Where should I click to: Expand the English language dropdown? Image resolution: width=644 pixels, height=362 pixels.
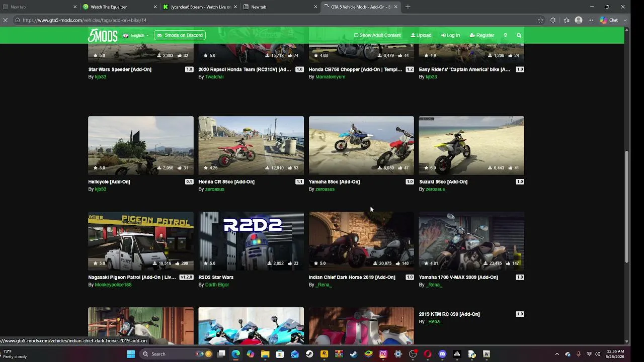click(x=136, y=35)
